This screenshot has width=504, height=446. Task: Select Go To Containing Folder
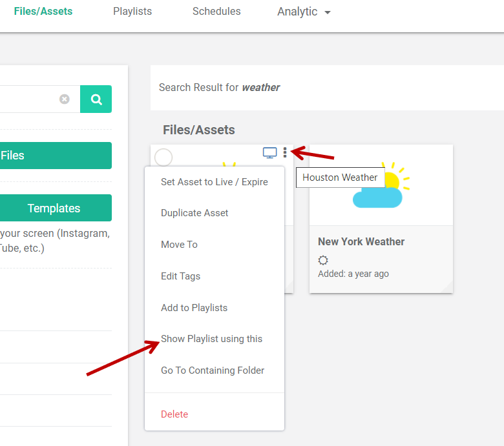tap(213, 370)
